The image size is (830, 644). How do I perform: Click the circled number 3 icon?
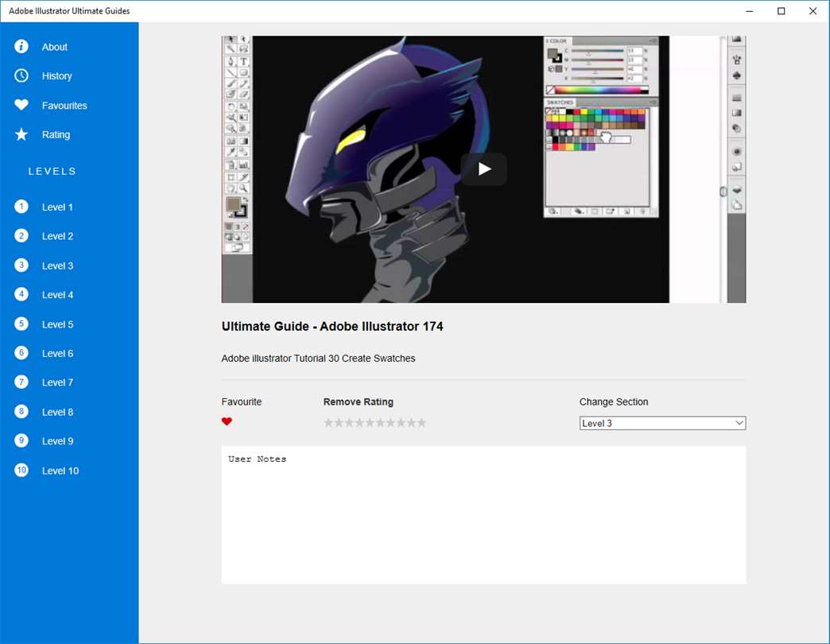point(21,265)
